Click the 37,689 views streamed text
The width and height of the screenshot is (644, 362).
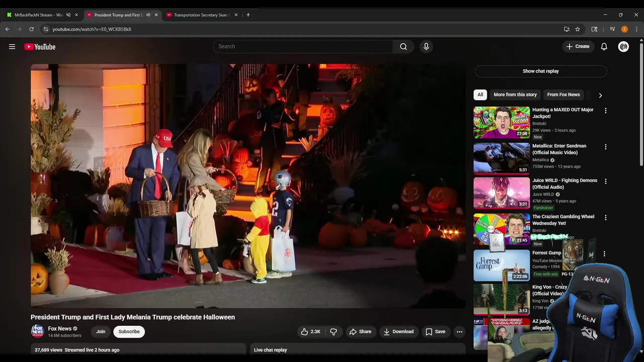tap(77, 350)
